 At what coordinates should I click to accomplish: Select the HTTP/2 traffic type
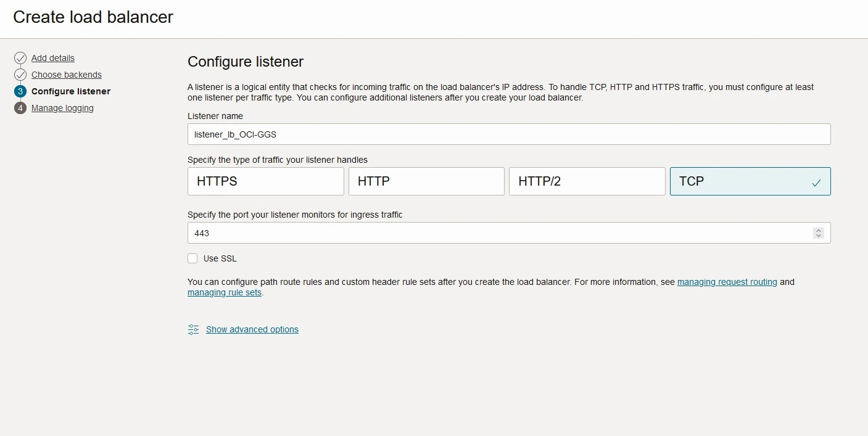[x=586, y=181]
